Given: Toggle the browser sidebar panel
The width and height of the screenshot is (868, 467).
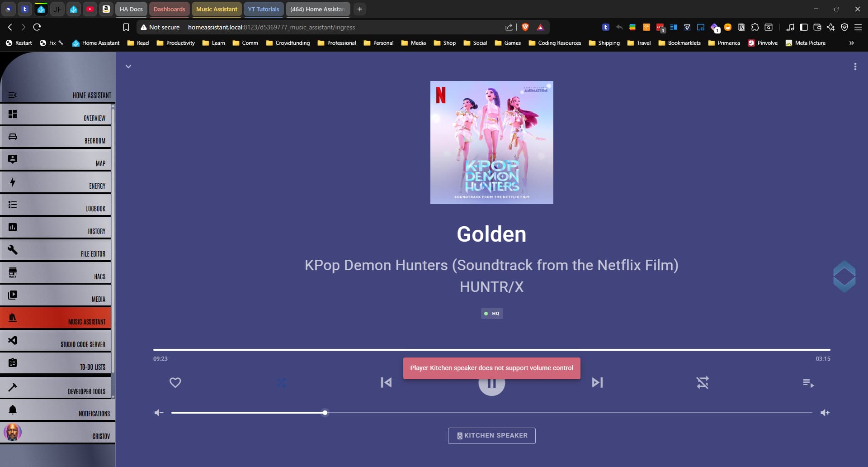Looking at the screenshot, I should pyautogui.click(x=804, y=27).
